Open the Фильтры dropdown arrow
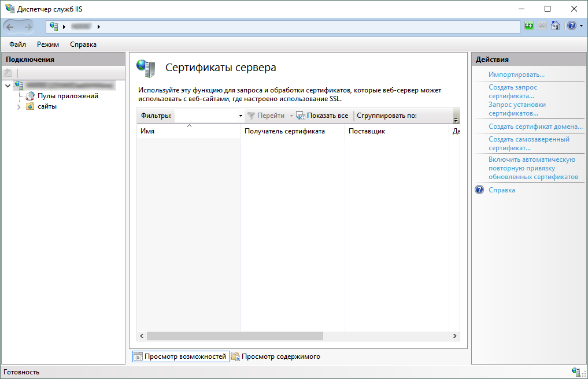This screenshot has width=588, height=379. coord(241,116)
